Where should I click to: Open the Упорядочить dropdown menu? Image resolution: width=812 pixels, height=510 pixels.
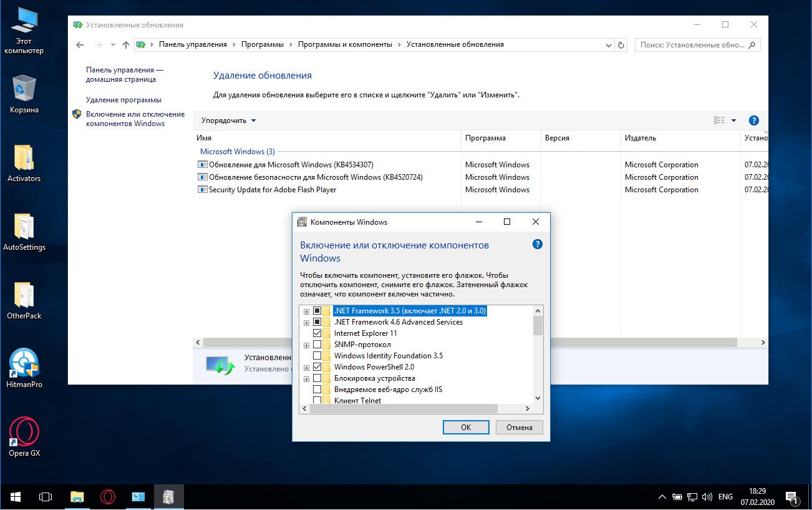(228, 120)
